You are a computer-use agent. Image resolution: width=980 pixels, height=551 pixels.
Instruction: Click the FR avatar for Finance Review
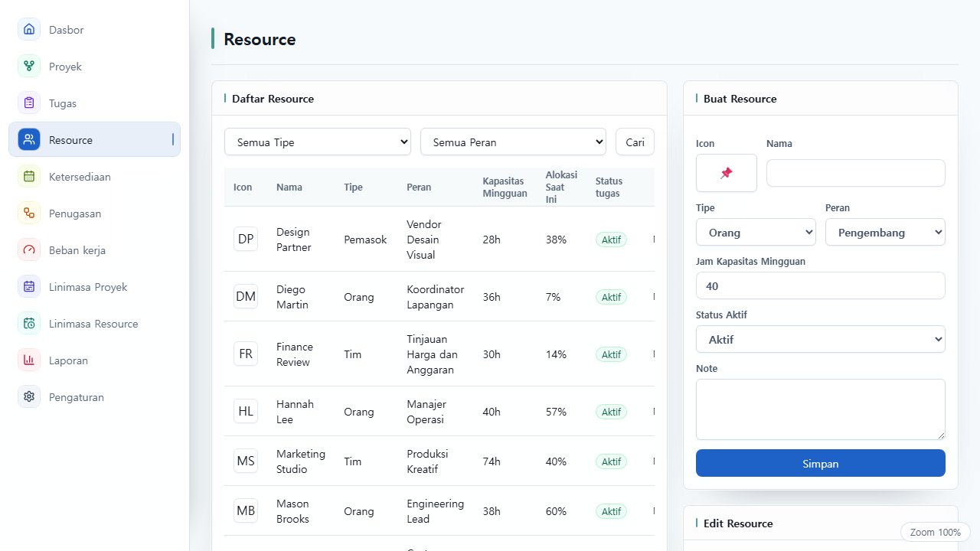(246, 354)
